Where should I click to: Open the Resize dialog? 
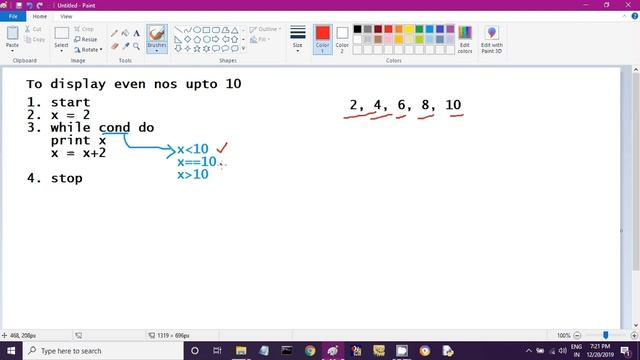pos(86,39)
